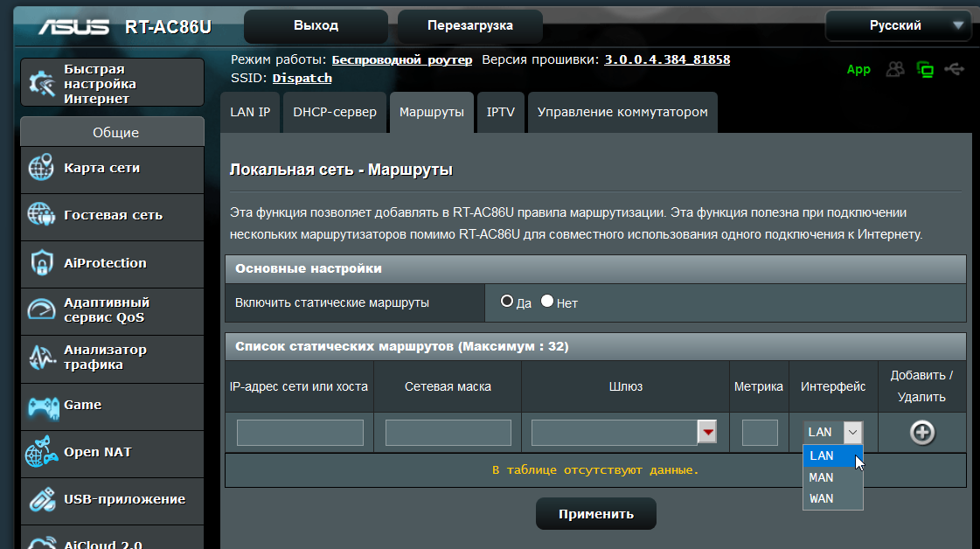Open the Game menu item
Screen dimensions: 980x549
click(x=113, y=407)
